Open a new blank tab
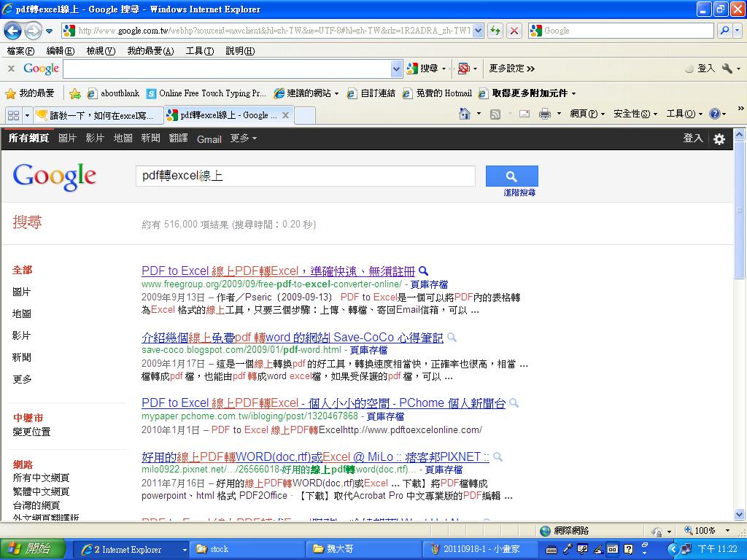This screenshot has width=747, height=560. [305, 115]
